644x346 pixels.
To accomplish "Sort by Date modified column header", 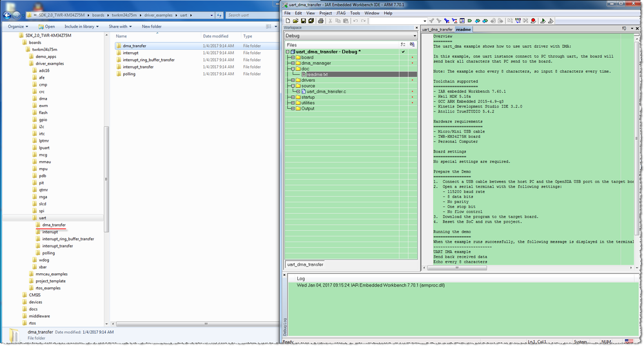I will coord(215,36).
